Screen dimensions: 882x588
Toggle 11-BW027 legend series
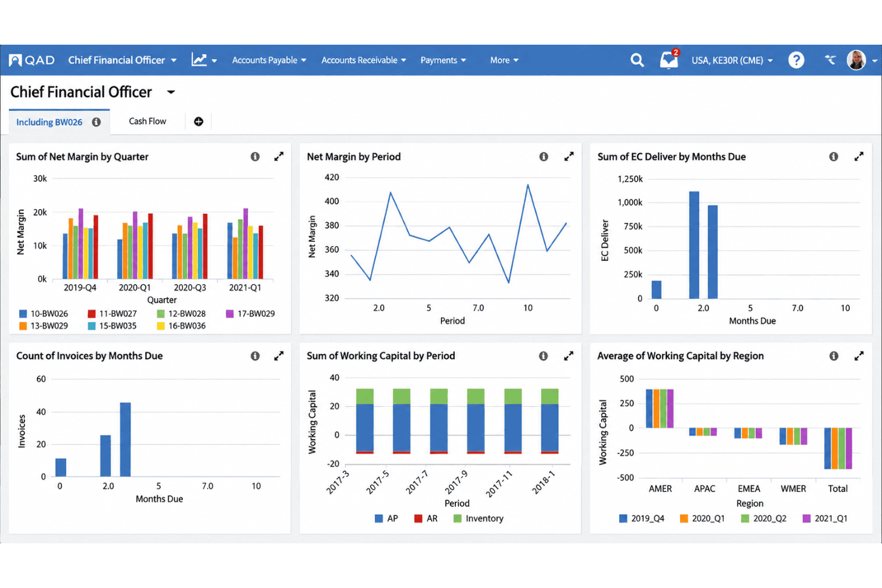112,313
